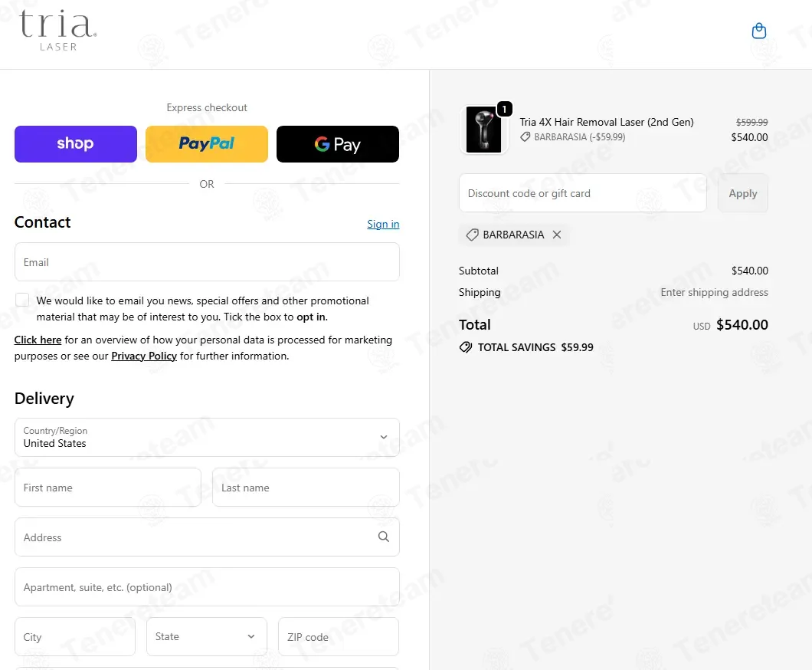Pay with Shop Pay express button
The height and width of the screenshot is (670, 812).
tap(76, 144)
